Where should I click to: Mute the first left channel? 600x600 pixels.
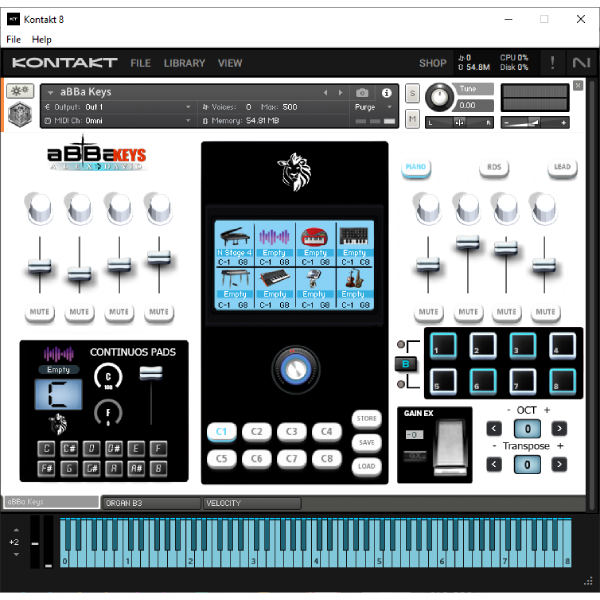click(39, 312)
